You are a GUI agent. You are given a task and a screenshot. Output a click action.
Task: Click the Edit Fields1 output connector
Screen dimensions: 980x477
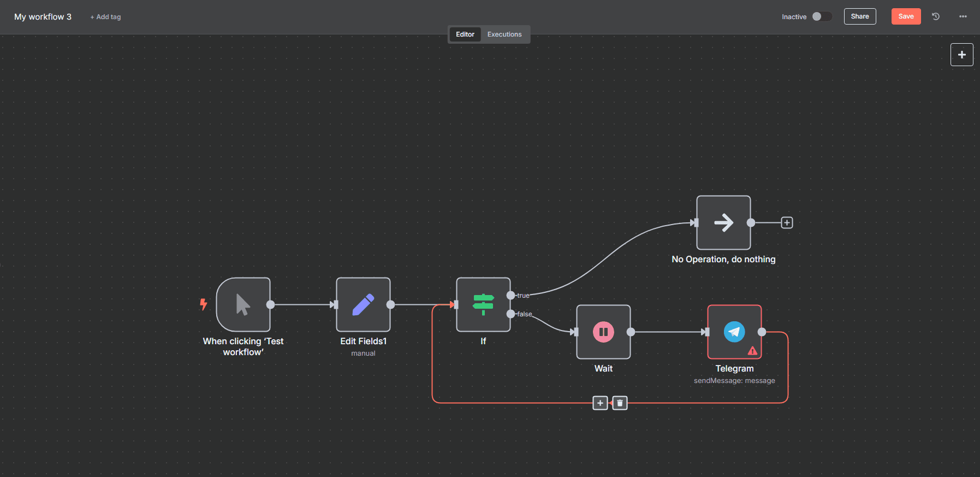390,304
